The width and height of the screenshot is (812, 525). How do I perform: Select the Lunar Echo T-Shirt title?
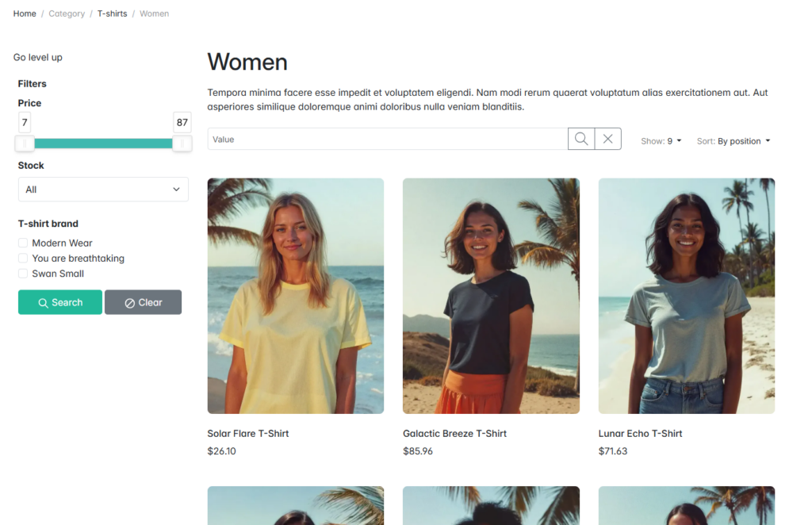(x=640, y=434)
